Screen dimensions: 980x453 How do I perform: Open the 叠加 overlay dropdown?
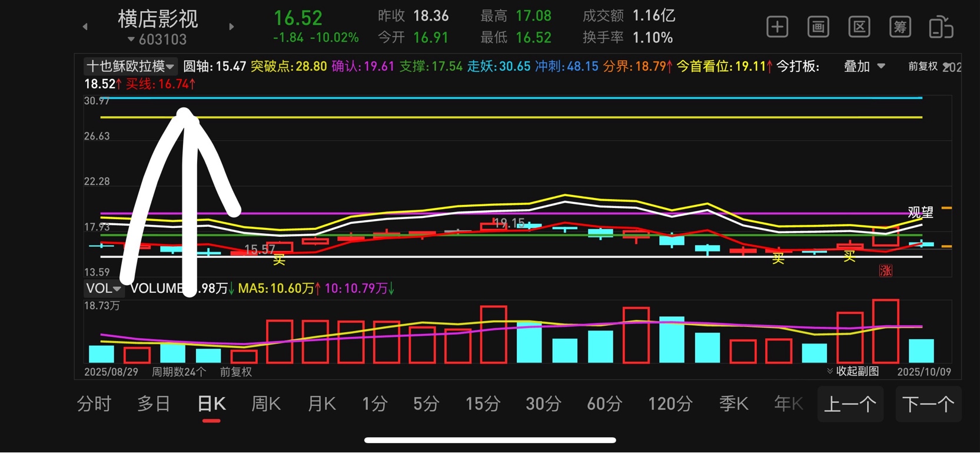point(864,67)
